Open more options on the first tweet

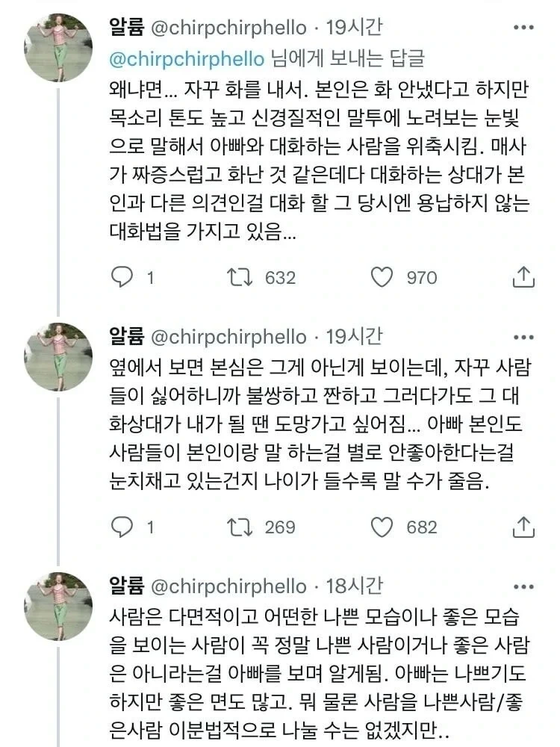point(523,28)
